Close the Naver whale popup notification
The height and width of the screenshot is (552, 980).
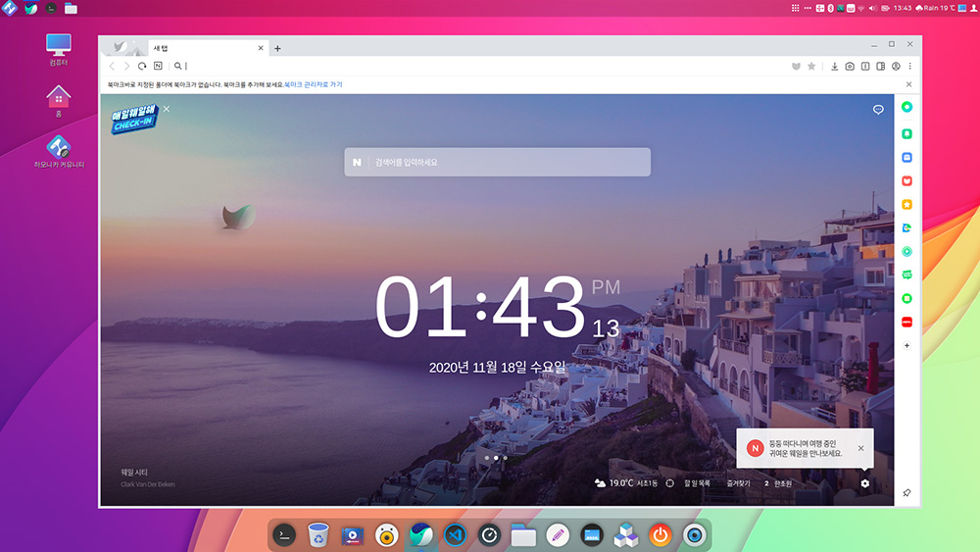pos(861,448)
